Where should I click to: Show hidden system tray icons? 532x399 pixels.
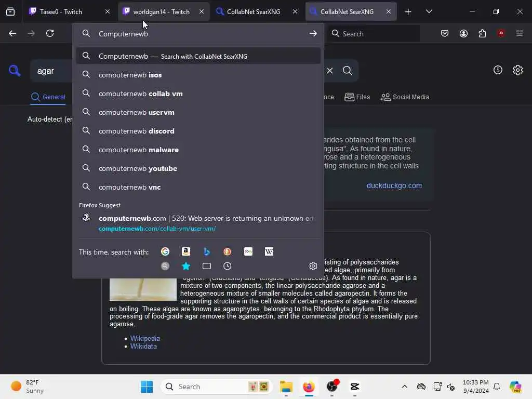coord(404,387)
